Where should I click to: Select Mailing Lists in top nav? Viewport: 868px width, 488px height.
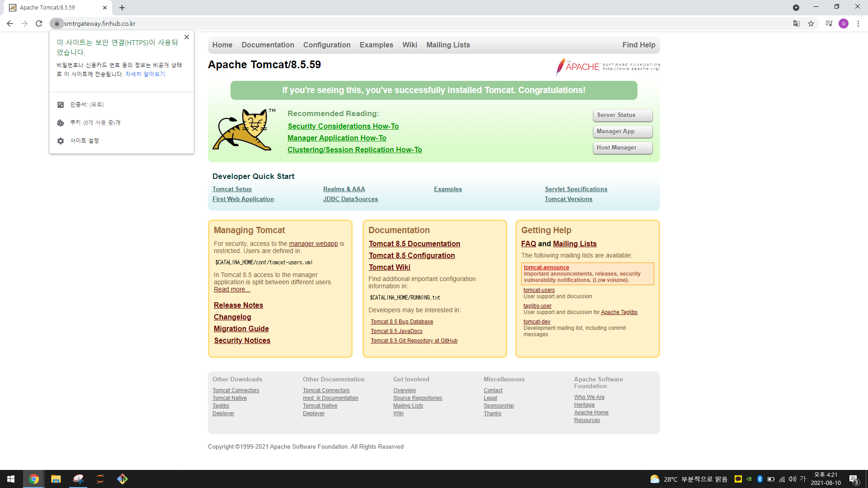click(448, 45)
